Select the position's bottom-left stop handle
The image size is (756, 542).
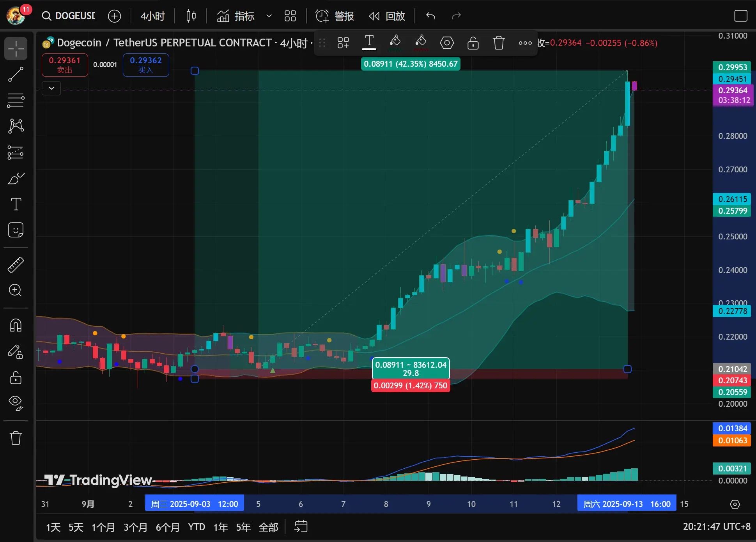(195, 379)
